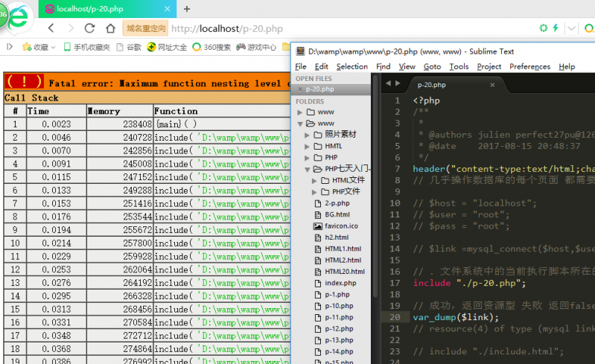Click the browser back arrow

pos(51,28)
